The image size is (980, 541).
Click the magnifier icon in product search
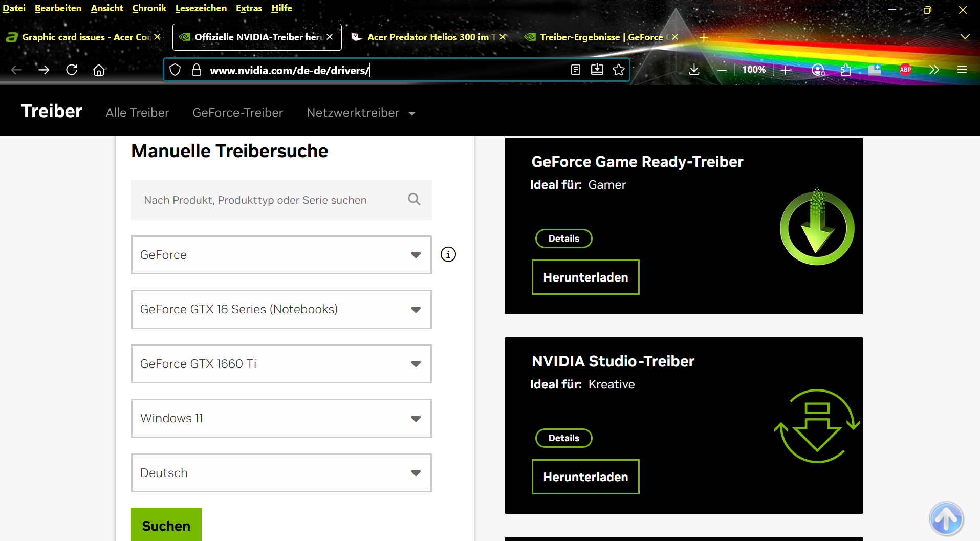pos(414,200)
